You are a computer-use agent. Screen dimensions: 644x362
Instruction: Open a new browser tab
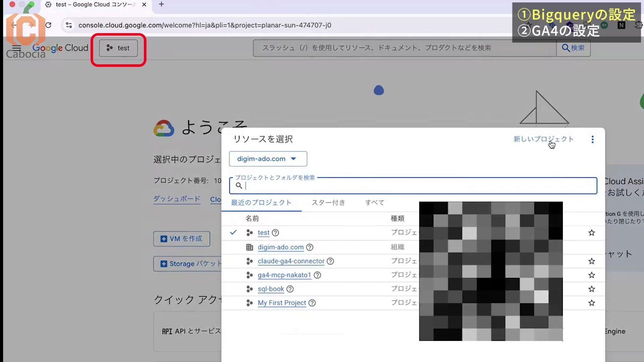[x=161, y=4]
